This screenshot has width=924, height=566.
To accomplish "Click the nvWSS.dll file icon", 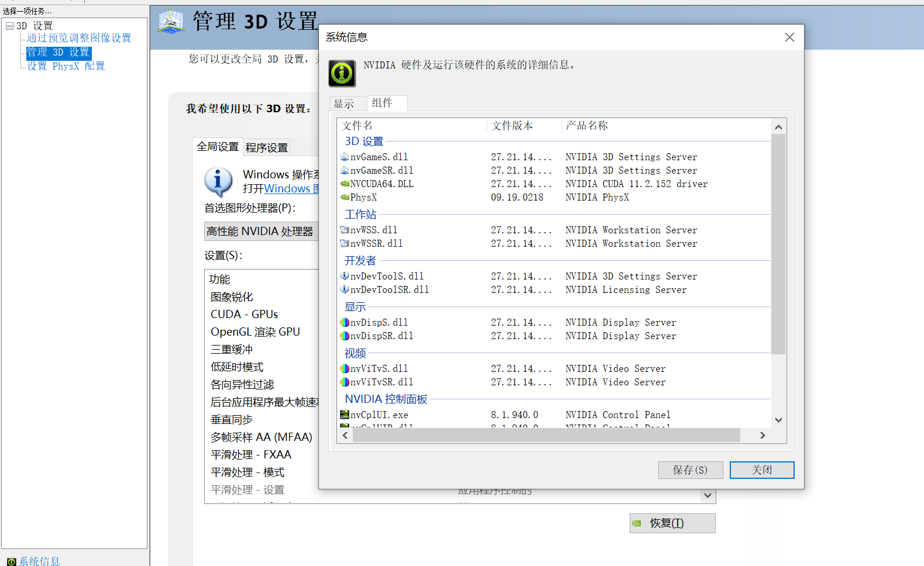I will pyautogui.click(x=345, y=230).
